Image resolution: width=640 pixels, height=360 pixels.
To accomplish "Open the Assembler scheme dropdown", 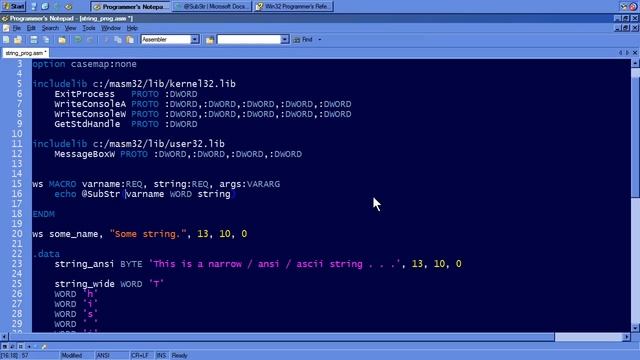I will point(195,40).
